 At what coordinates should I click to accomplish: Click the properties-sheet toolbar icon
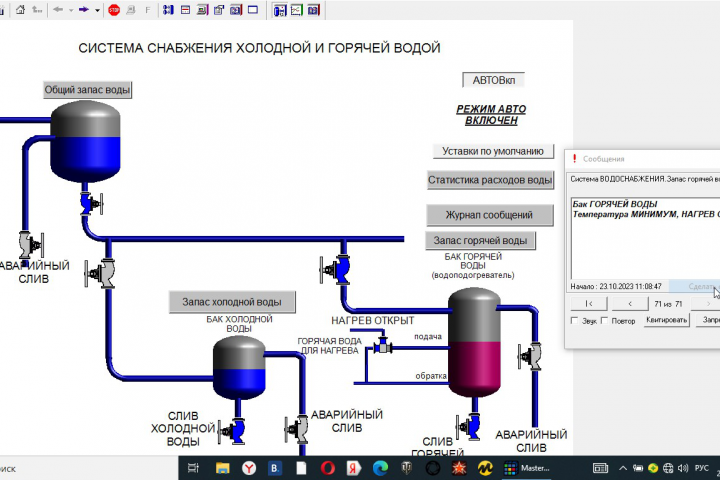coord(219,10)
